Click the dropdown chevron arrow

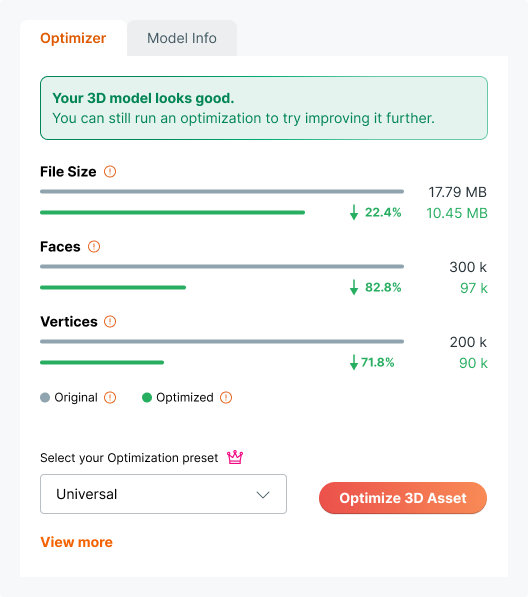(x=263, y=495)
